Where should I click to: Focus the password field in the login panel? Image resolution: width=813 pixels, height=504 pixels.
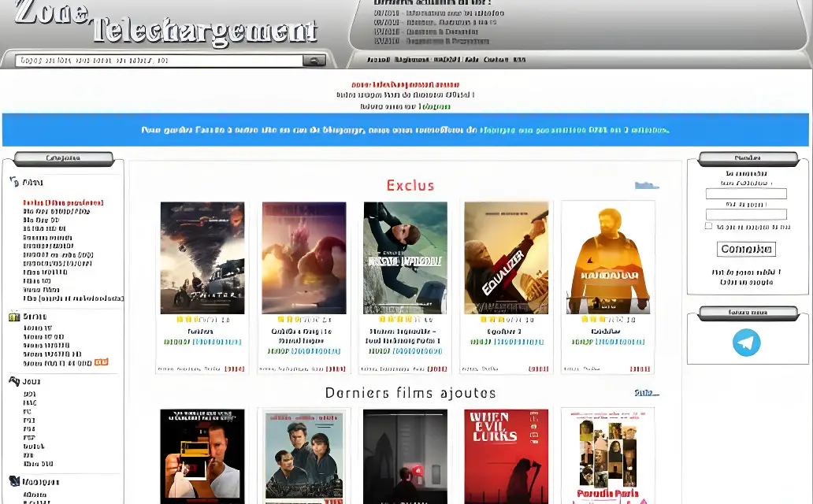coord(746,214)
